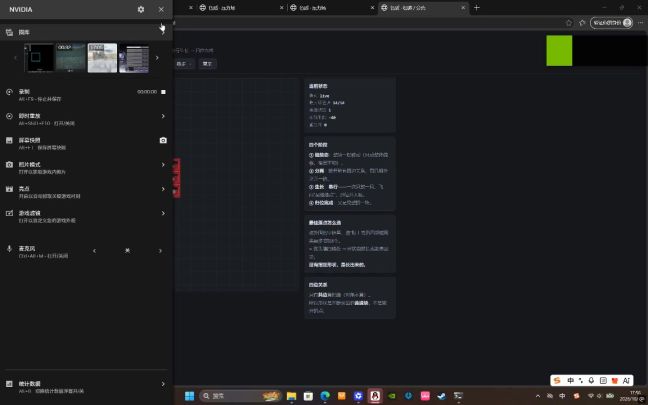The image size is (648, 405).
Task: Add page to favorites with the star icon
Action: point(569,23)
